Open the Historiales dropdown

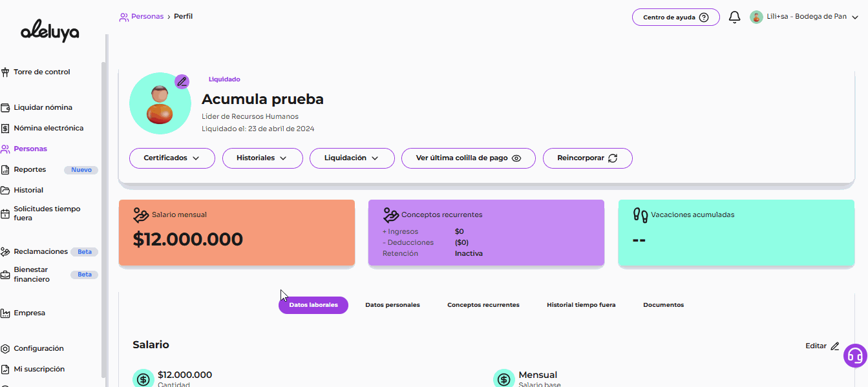coord(262,158)
